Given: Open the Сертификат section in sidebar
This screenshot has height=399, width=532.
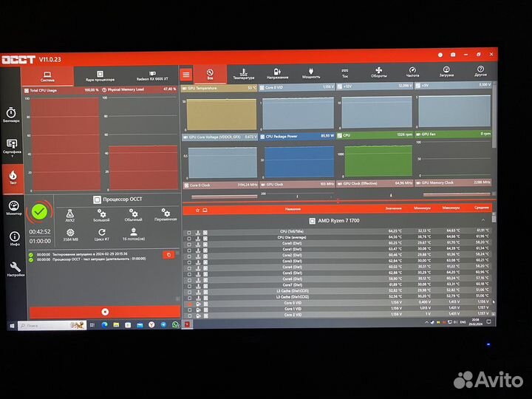Looking at the screenshot, I should pos(12,148).
